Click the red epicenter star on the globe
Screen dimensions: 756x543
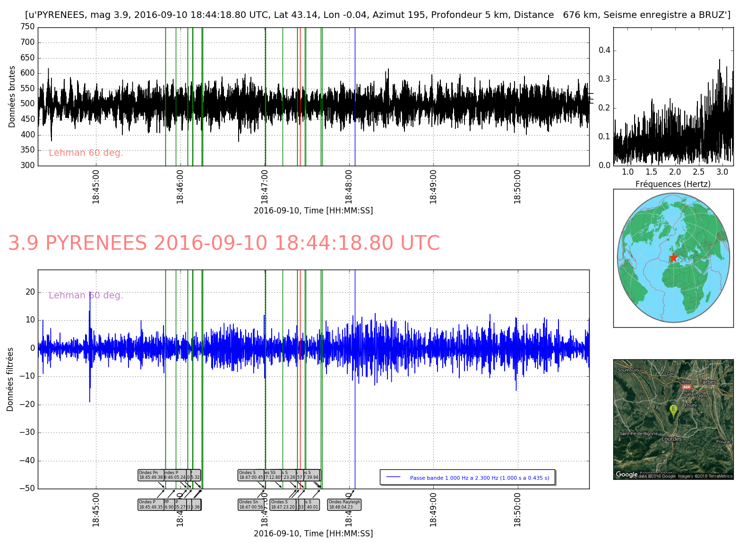[673, 257]
